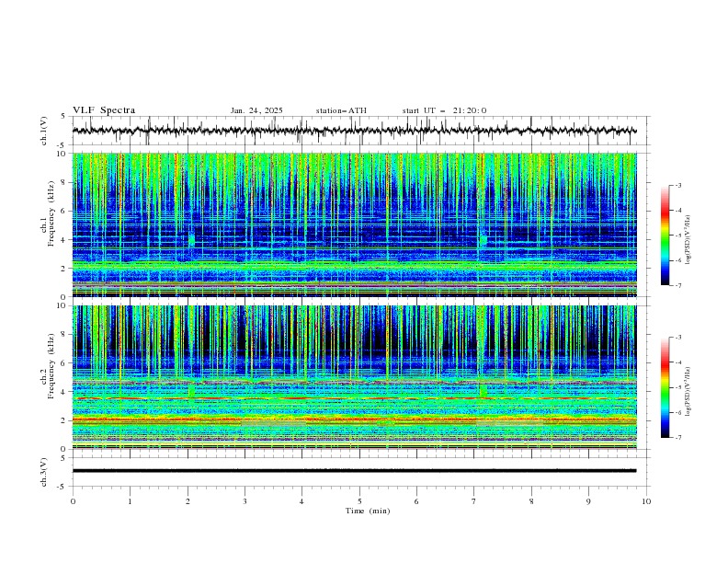Click the '-7' value on ch.1 colorbar
Screen dimensions: 728x563
point(677,285)
